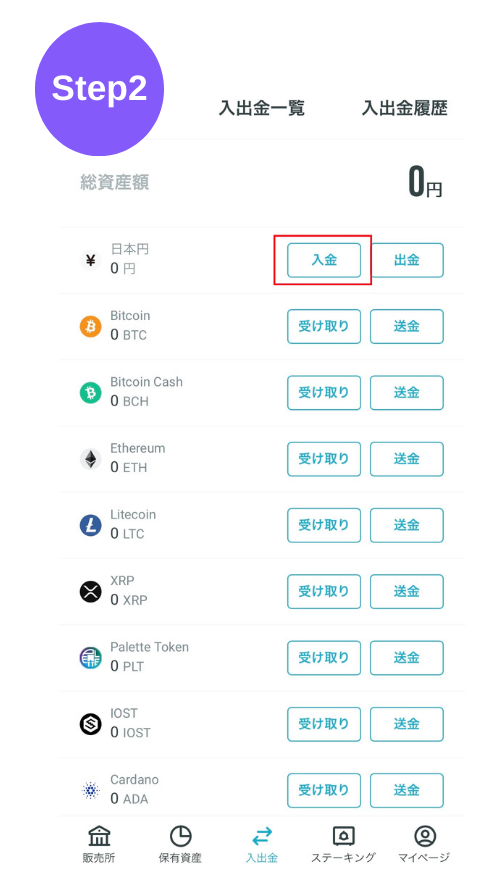Open the ステーキング icon in bottom bar
Viewport: 491px width, 885px height.
pyautogui.click(x=343, y=836)
